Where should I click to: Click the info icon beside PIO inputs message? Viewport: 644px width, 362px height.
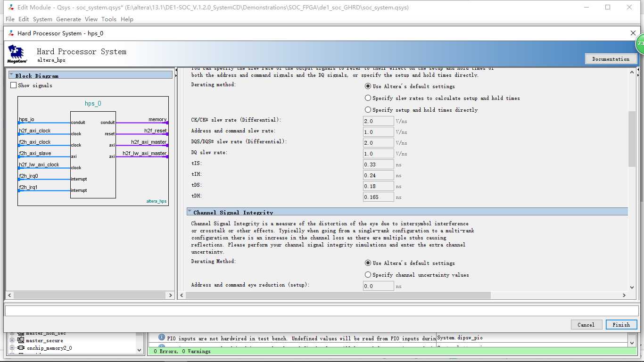(162, 338)
